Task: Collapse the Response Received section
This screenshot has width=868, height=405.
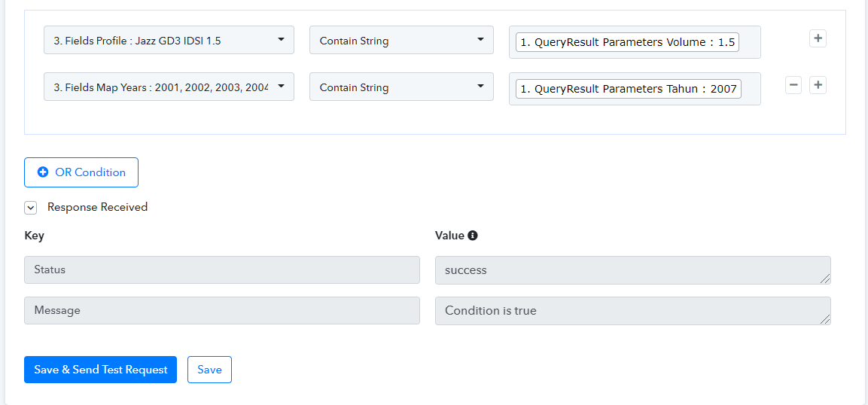Action: tap(30, 208)
